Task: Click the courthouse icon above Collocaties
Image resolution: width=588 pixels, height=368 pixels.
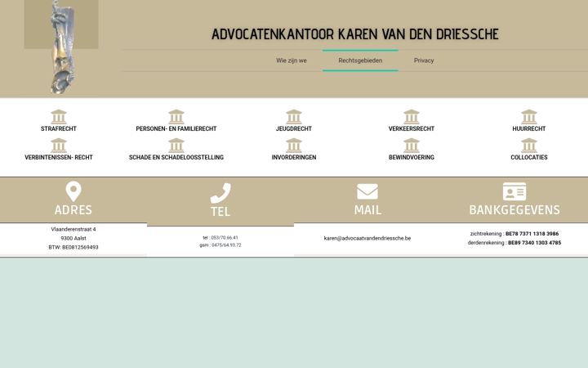Action: point(528,146)
